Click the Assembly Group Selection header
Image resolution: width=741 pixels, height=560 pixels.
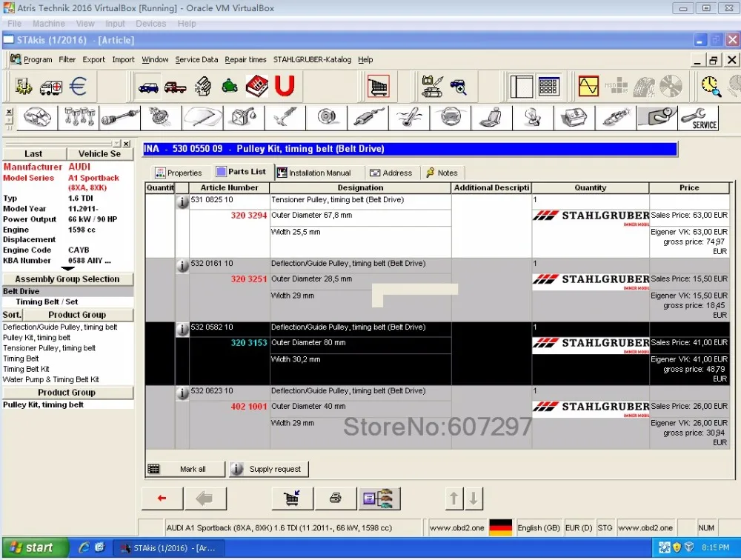[x=67, y=279]
